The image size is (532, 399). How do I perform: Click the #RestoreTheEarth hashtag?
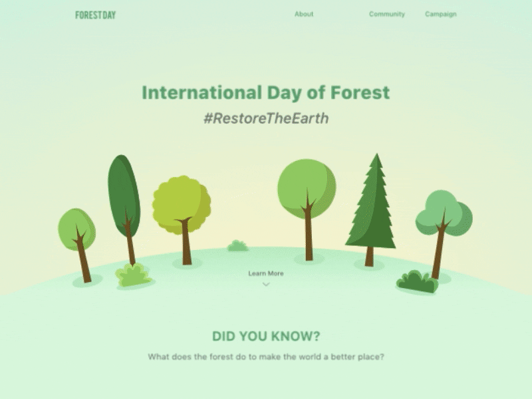(x=266, y=118)
